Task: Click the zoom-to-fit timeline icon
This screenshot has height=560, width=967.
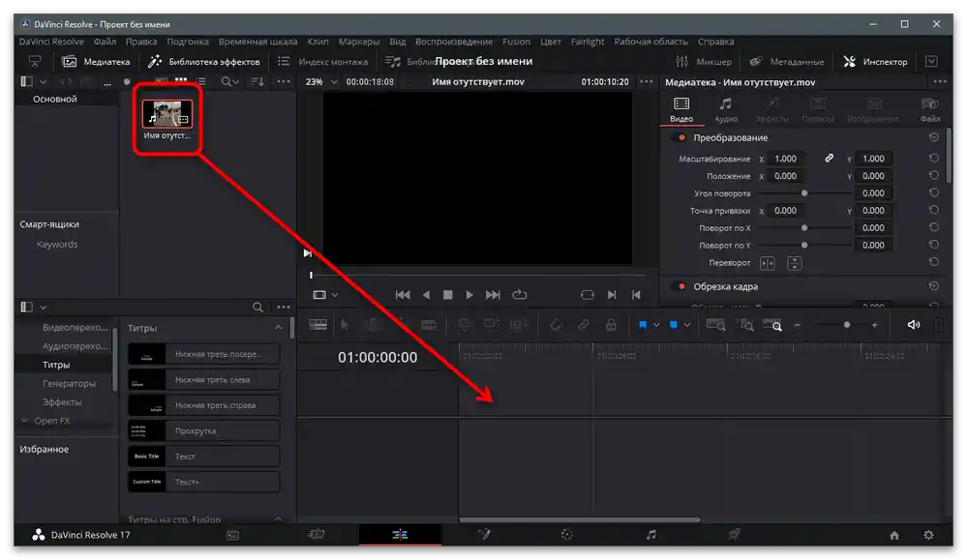Action: [x=715, y=325]
